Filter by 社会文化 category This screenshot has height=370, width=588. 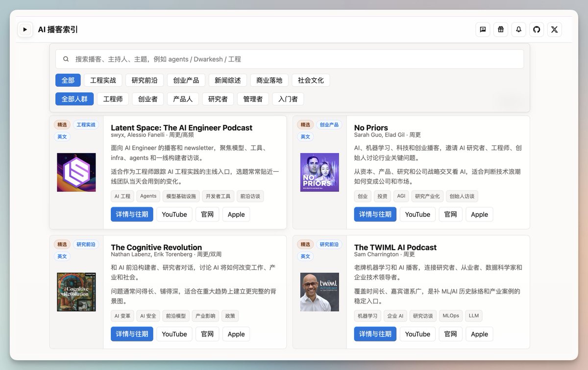(311, 80)
